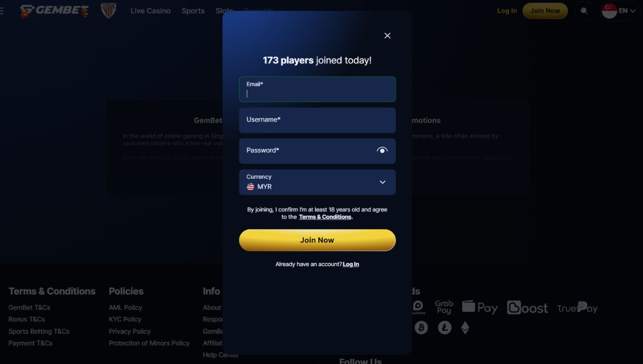Click the Singapore flag language icon

609,11
